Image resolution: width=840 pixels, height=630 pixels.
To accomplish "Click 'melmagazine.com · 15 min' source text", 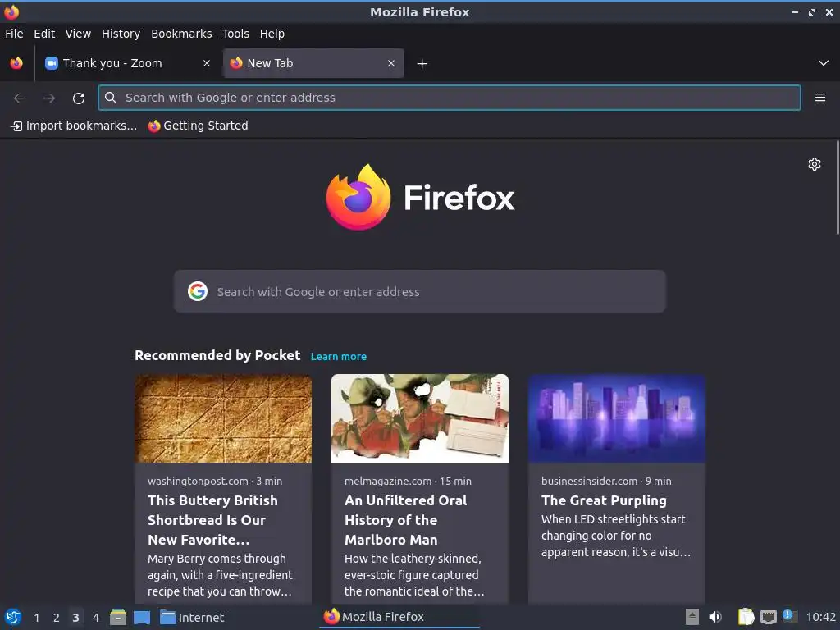I will click(408, 481).
